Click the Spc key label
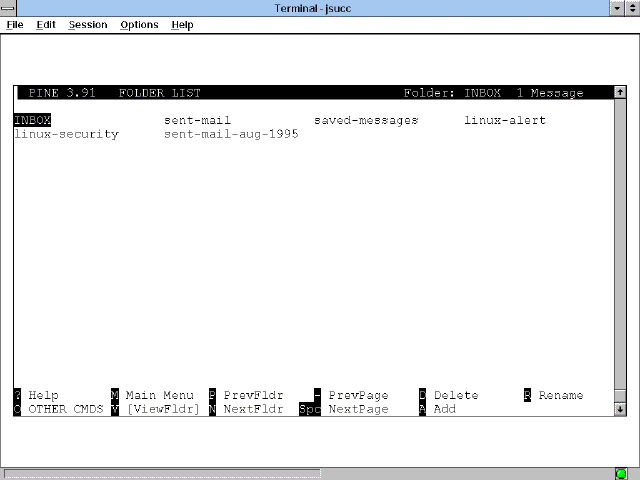640x480 pixels. coord(310,409)
